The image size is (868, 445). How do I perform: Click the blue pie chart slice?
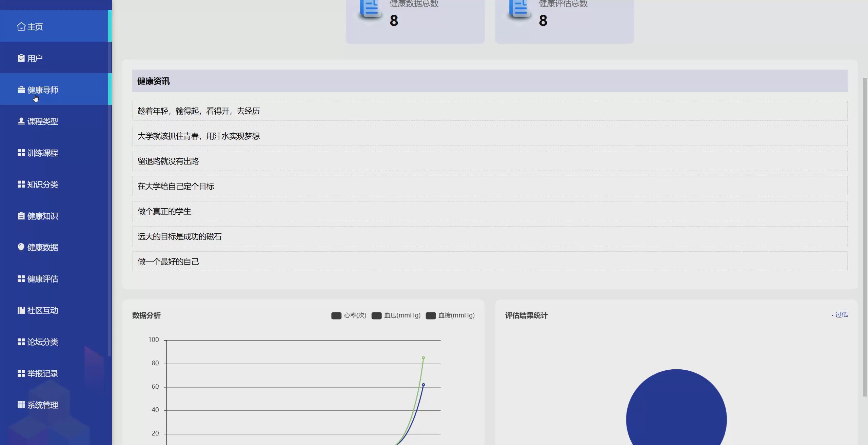[676, 407]
